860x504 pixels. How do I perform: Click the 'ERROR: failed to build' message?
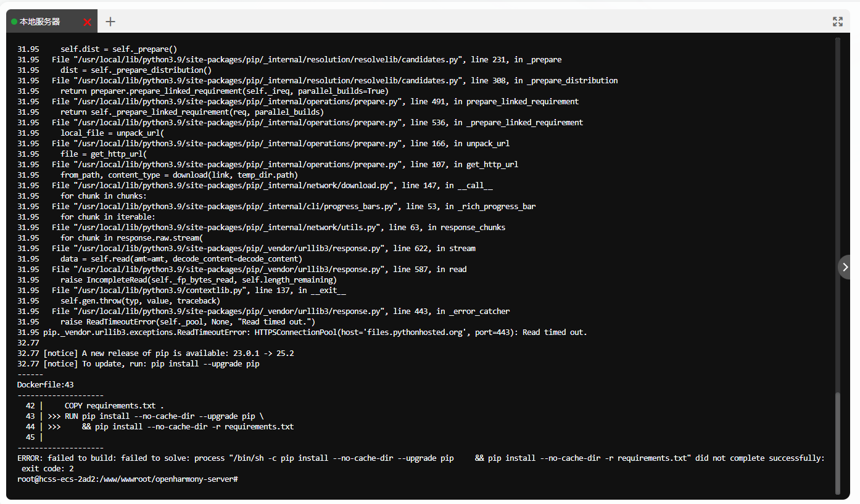pyautogui.click(x=420, y=458)
